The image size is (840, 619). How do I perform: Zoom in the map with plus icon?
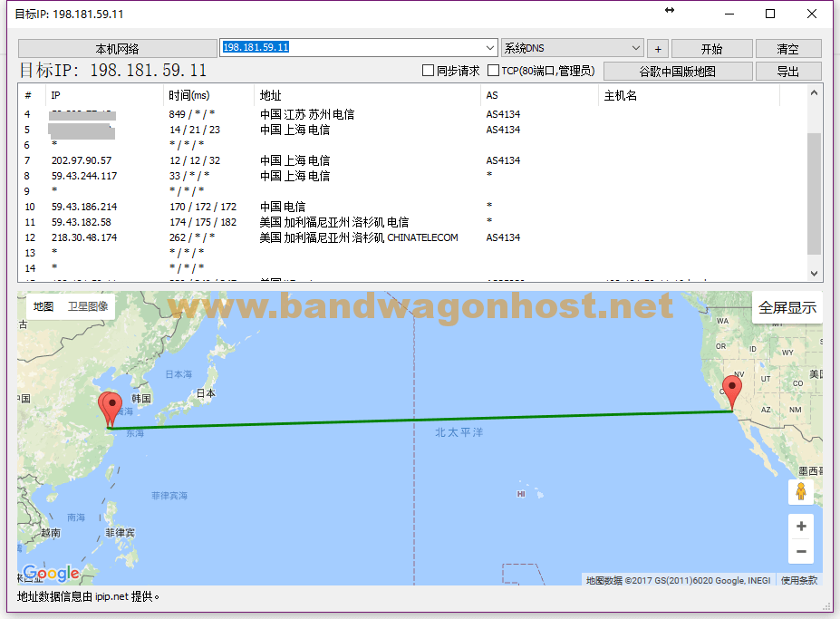point(801,527)
